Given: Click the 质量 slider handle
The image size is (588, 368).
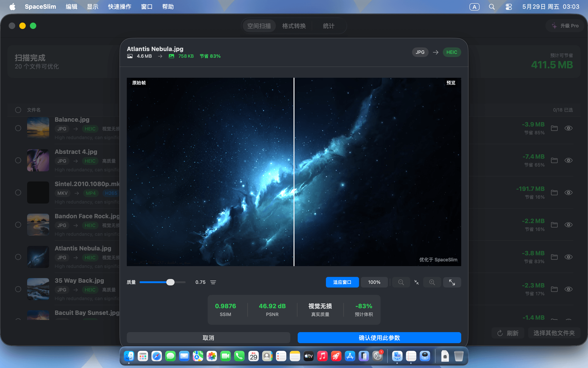Looking at the screenshot, I should click(170, 282).
